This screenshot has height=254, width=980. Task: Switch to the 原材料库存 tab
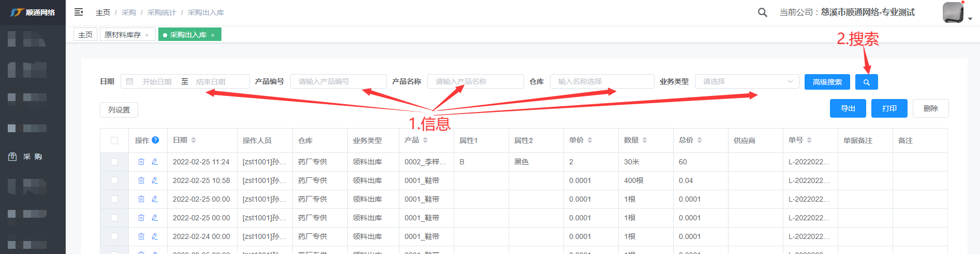point(123,35)
